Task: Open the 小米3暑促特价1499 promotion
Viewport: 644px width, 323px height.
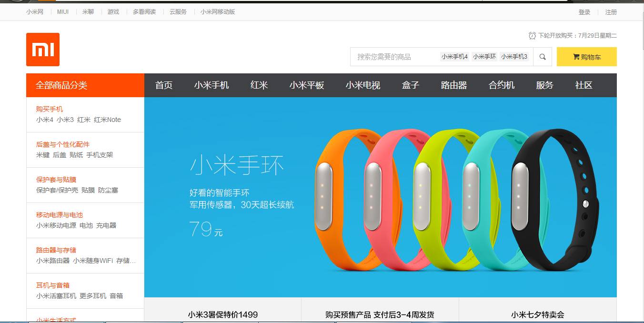Action: [223, 314]
